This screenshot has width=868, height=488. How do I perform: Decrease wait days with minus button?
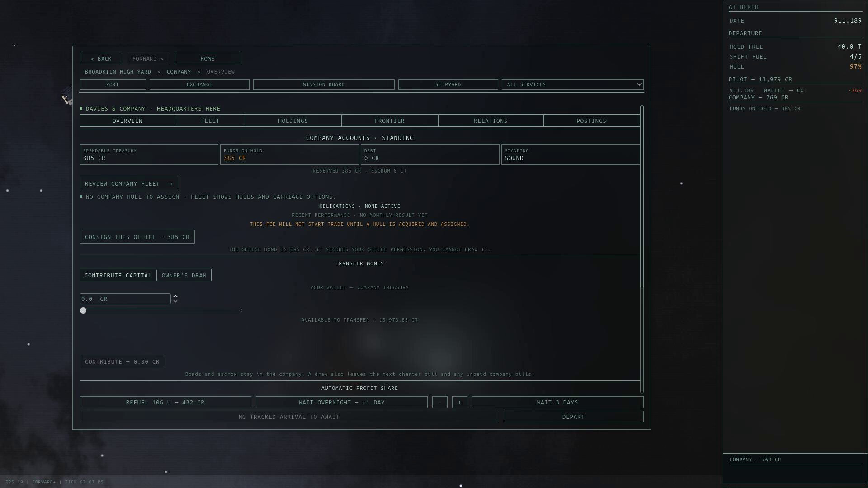click(x=440, y=402)
